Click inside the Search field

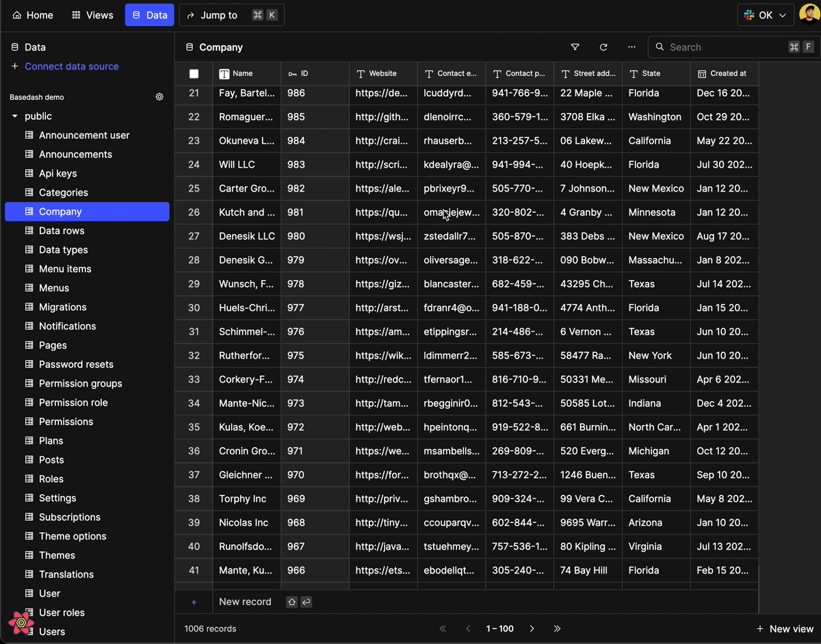(718, 47)
